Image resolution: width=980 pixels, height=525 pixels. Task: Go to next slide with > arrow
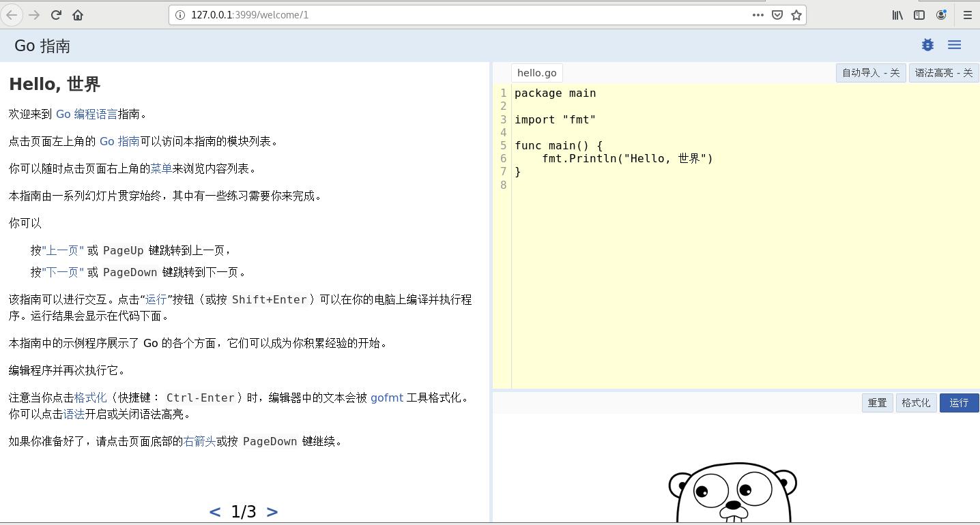tap(272, 511)
